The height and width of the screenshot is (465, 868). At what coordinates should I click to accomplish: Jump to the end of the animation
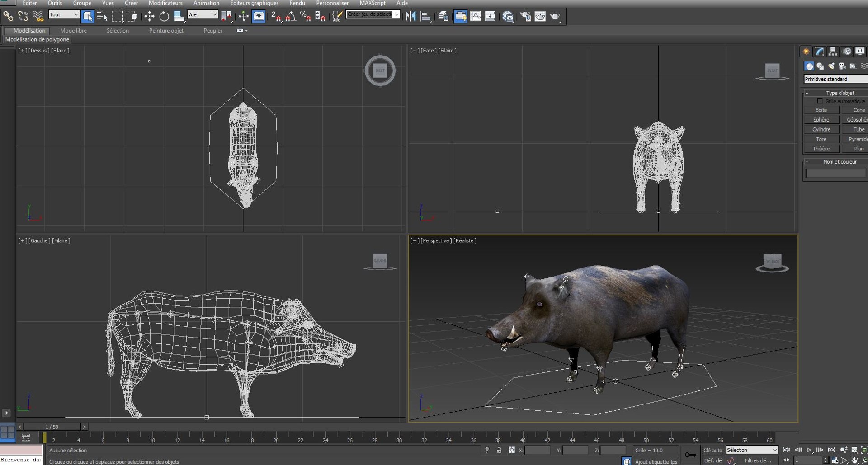click(831, 450)
